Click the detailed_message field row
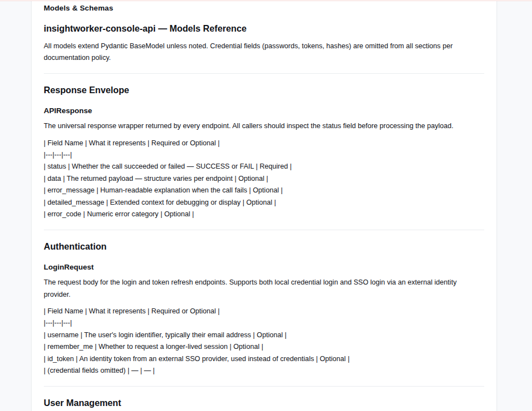Screen dimensions: 532x411 click(x=160, y=202)
